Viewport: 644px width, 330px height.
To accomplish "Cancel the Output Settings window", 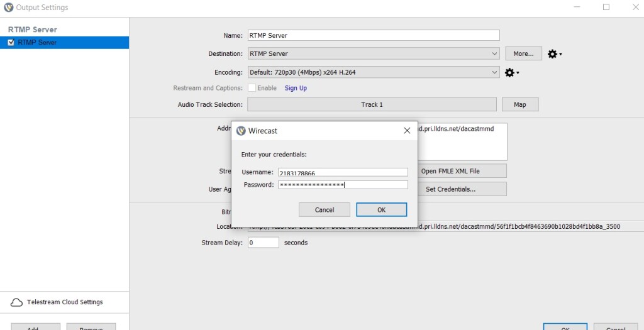I will 615,327.
